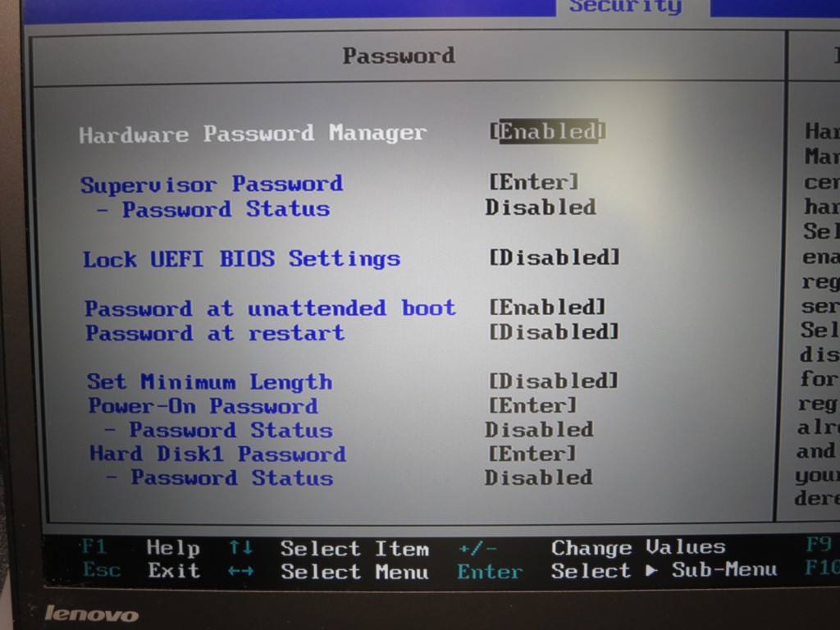The width and height of the screenshot is (840, 630).
Task: Click the Password section heading
Action: [x=399, y=56]
